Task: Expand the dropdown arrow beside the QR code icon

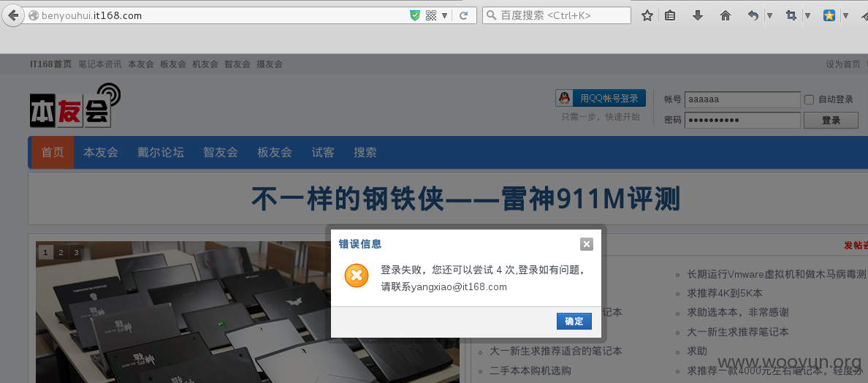Action: [444, 15]
